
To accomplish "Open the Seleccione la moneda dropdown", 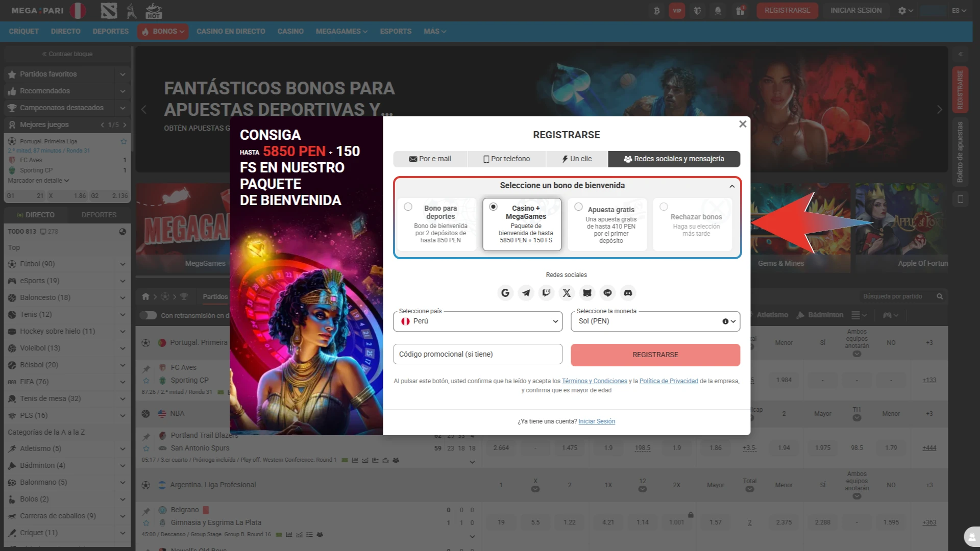I will (x=655, y=321).
